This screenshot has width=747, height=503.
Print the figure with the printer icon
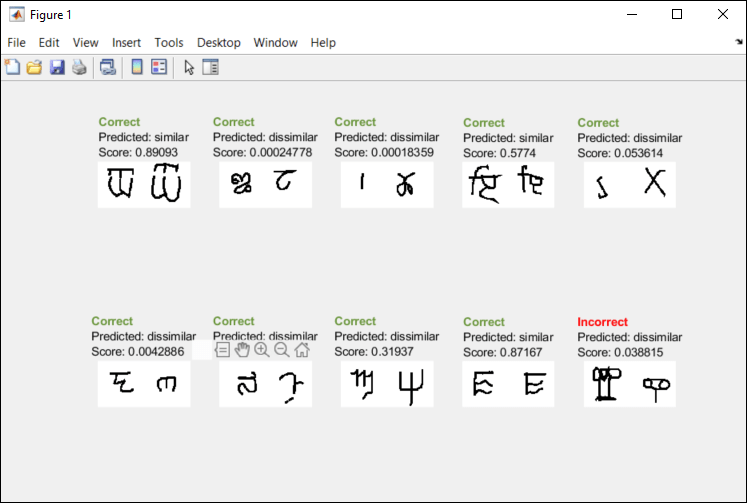coord(79,68)
